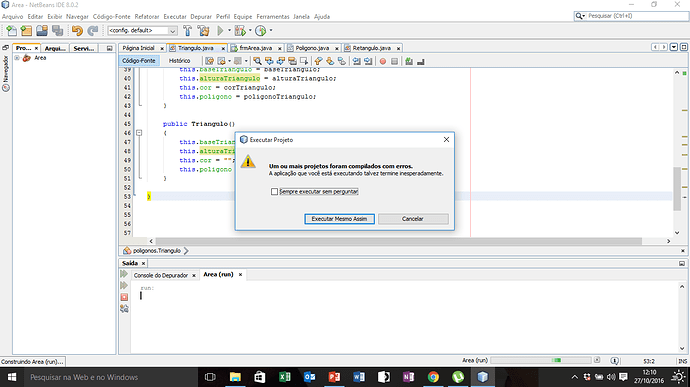Image resolution: width=690 pixels, height=387 pixels.
Task: Open the Refatorar menu
Action: 147,17
